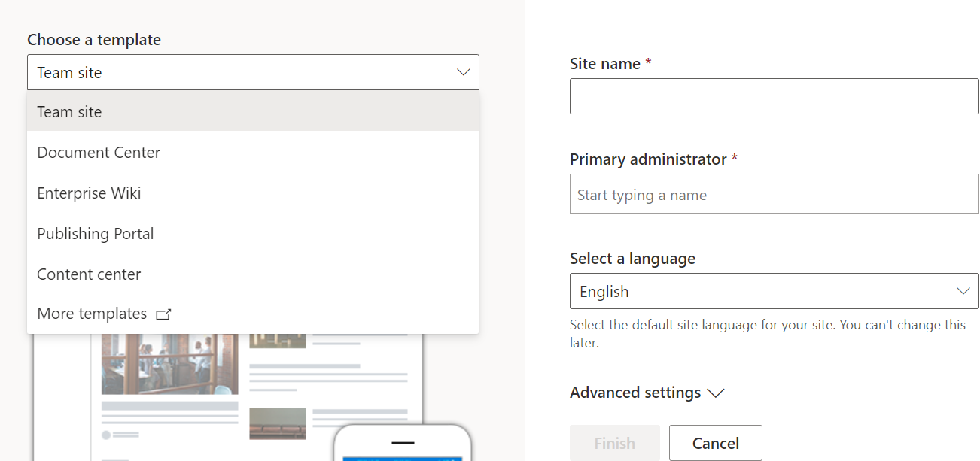Click the mobile phone preview image

click(403, 444)
